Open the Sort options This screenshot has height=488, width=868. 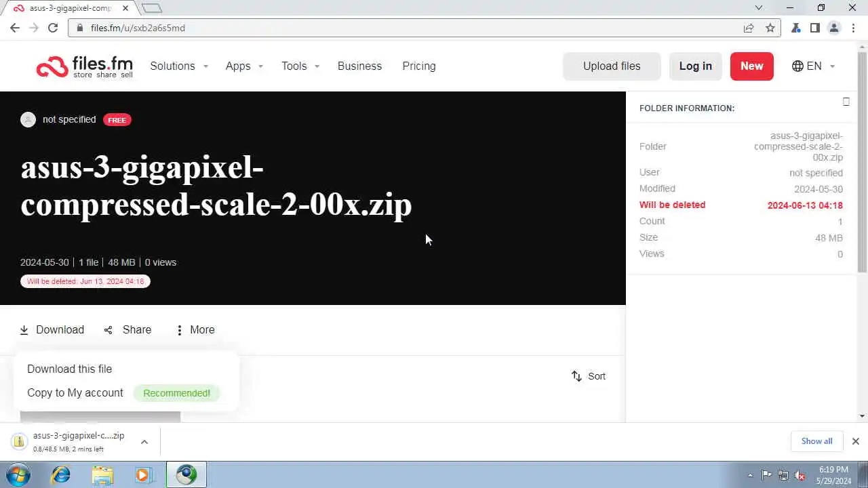click(588, 376)
